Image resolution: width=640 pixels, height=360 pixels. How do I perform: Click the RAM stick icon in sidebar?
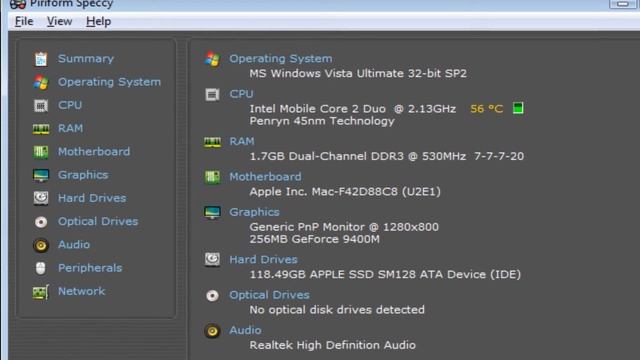[x=41, y=129]
